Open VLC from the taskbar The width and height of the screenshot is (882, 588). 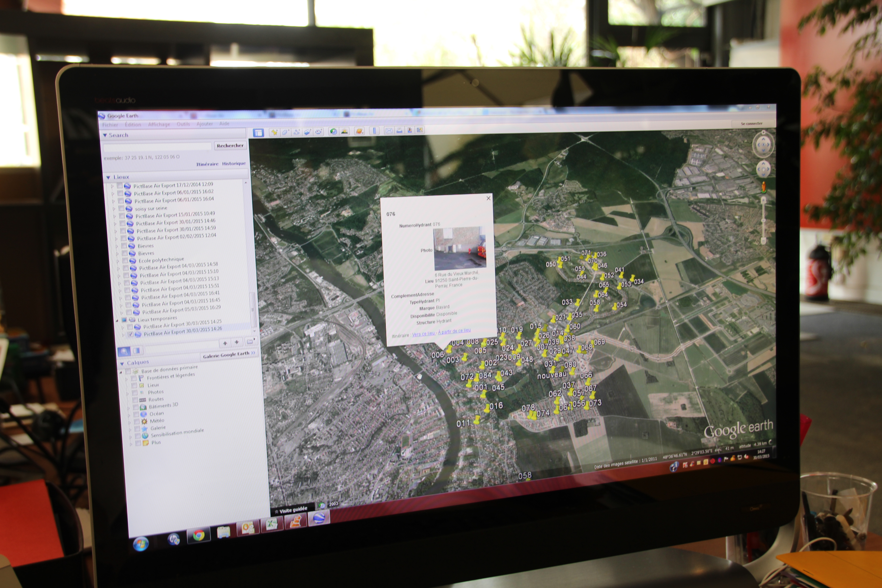296,521
